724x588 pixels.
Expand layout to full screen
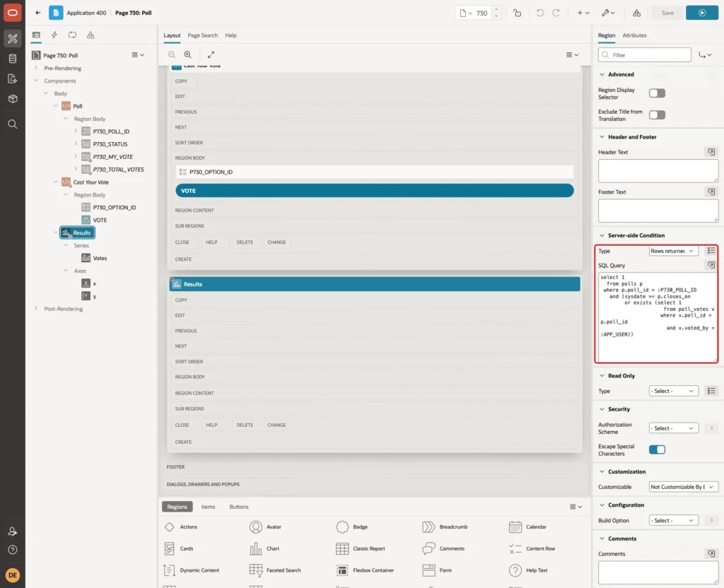[x=211, y=54]
